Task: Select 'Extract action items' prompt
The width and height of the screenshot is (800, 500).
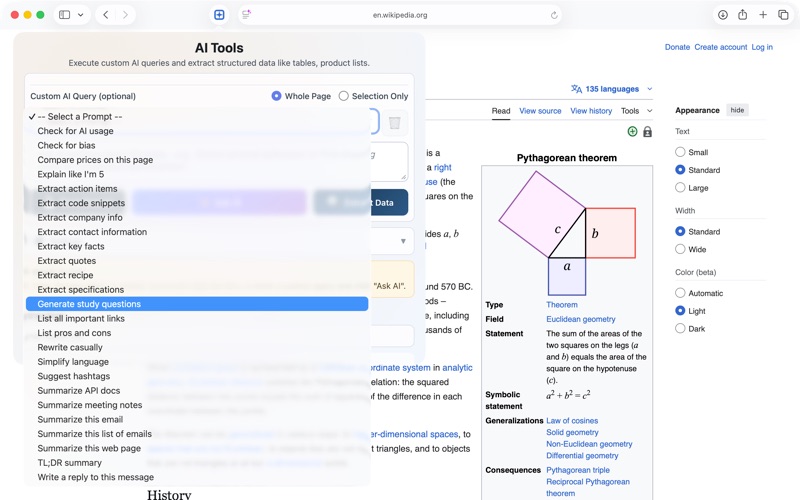Action: (x=197, y=189)
